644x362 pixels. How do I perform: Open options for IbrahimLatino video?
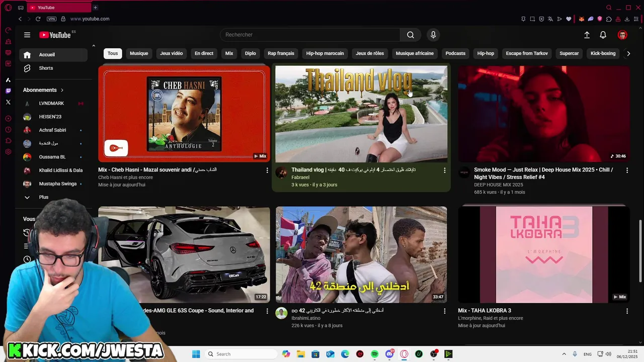coord(444,311)
